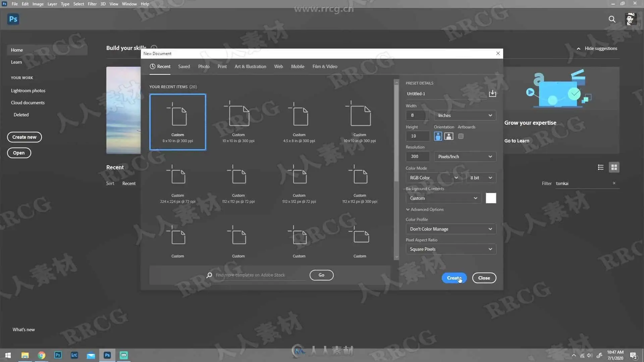
Task: Click the Create button
Action: 454,278
